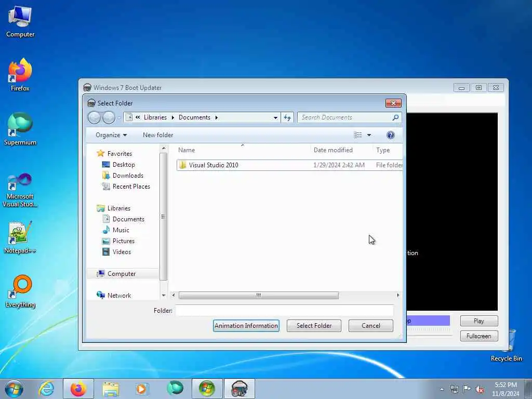Viewport: 532px width, 399px height.
Task: Select Desktop in navigation pane
Action: (124, 165)
